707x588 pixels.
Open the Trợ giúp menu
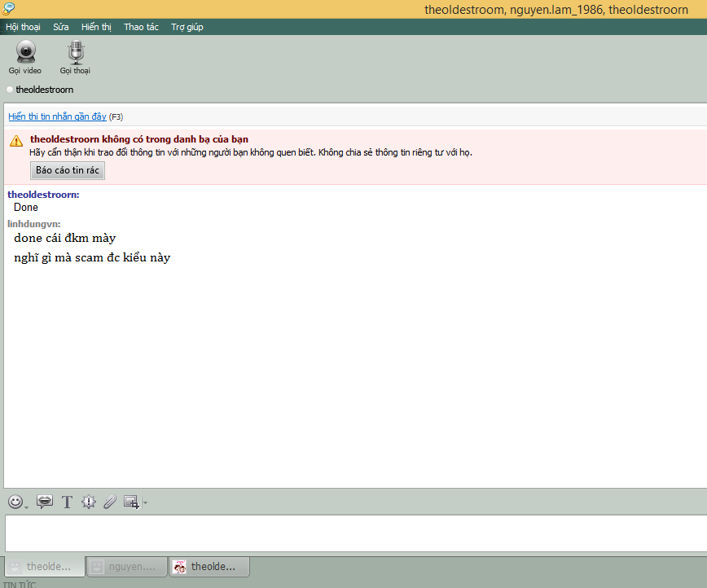(x=187, y=27)
